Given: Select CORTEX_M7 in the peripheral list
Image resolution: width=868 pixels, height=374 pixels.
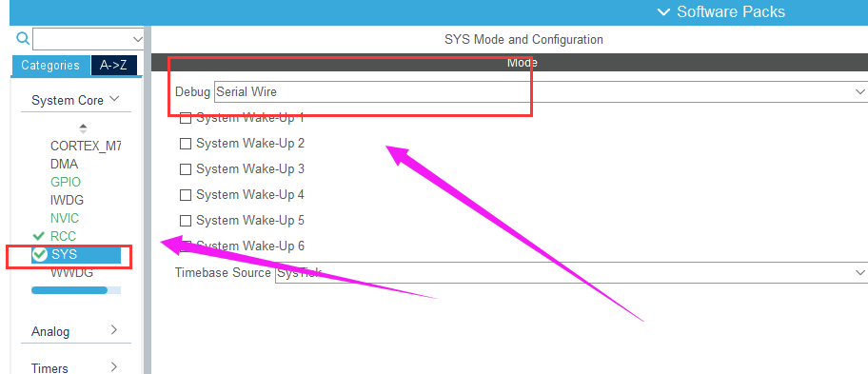Looking at the screenshot, I should [x=86, y=146].
